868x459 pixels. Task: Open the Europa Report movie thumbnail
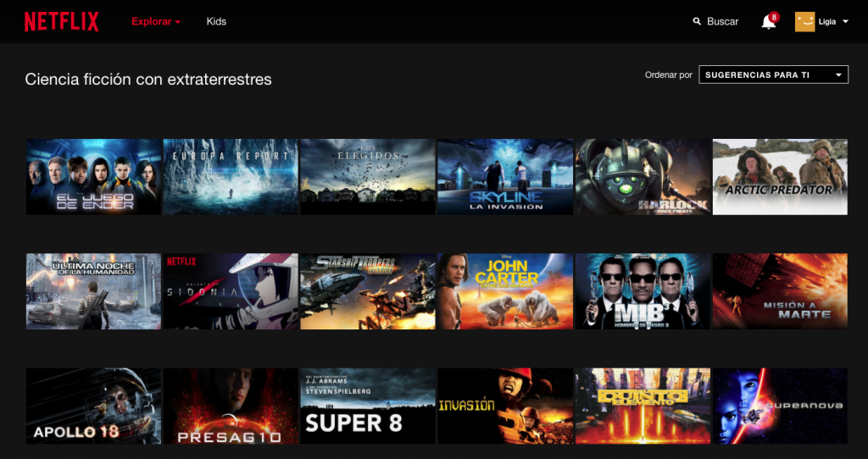[231, 177]
